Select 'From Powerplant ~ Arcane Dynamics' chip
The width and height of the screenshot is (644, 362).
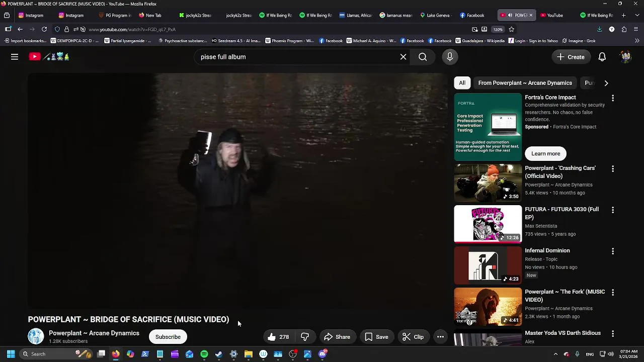(525, 83)
